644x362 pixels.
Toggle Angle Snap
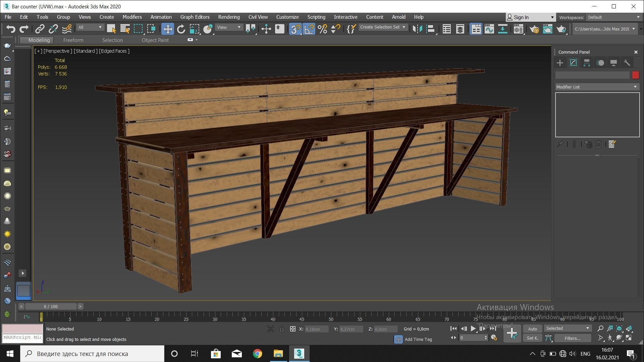309,29
